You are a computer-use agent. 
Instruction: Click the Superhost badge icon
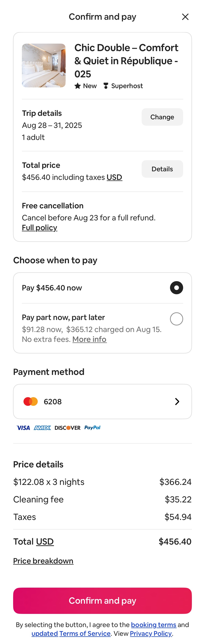click(x=106, y=86)
